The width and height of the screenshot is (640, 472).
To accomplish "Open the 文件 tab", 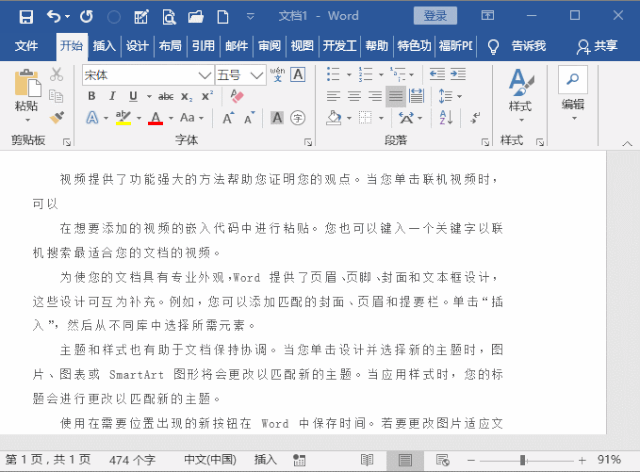I will (x=27, y=46).
